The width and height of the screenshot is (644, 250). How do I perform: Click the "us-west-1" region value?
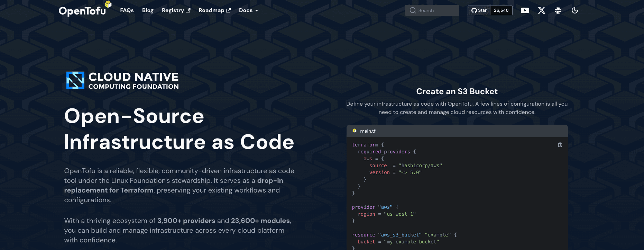400,214
